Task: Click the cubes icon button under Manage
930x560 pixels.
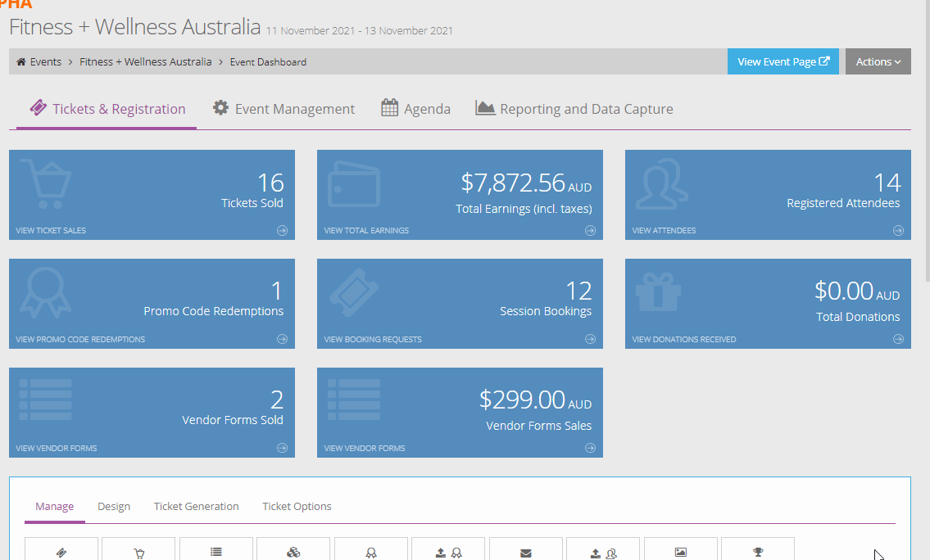Action: coord(293,549)
